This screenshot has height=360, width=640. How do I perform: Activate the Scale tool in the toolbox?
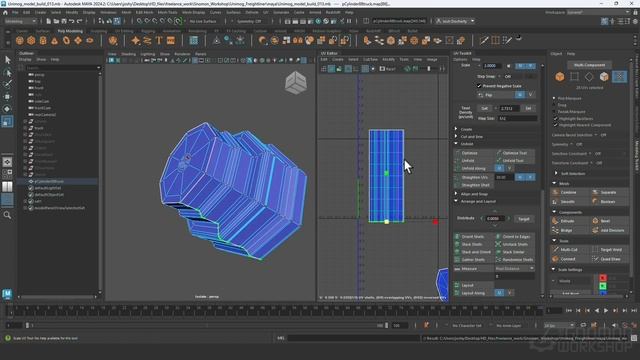click(7, 121)
